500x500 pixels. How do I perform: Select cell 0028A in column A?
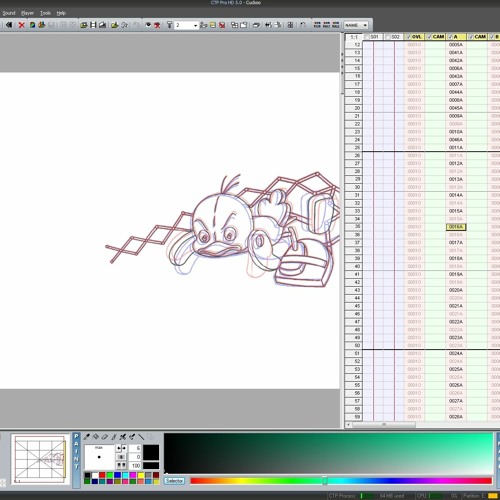456,417
